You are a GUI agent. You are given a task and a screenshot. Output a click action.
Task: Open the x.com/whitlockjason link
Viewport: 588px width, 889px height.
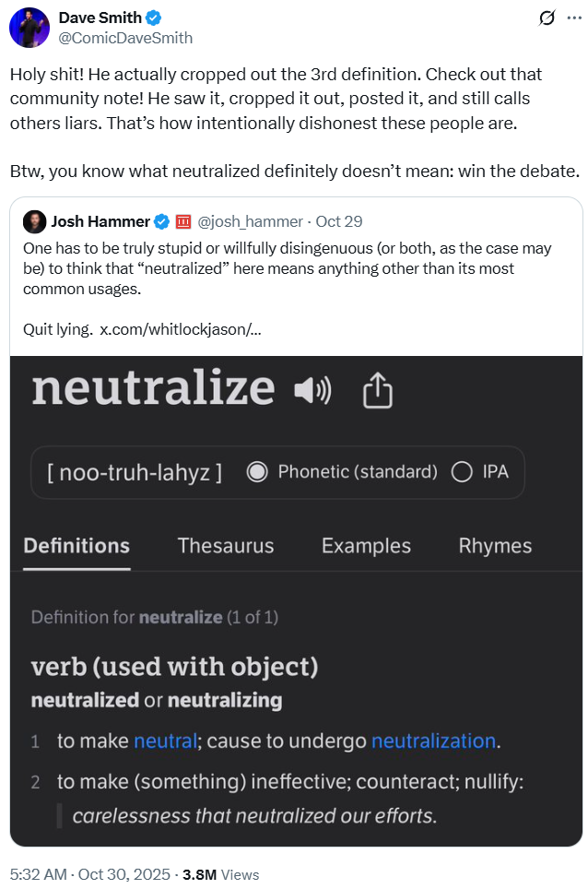180,329
